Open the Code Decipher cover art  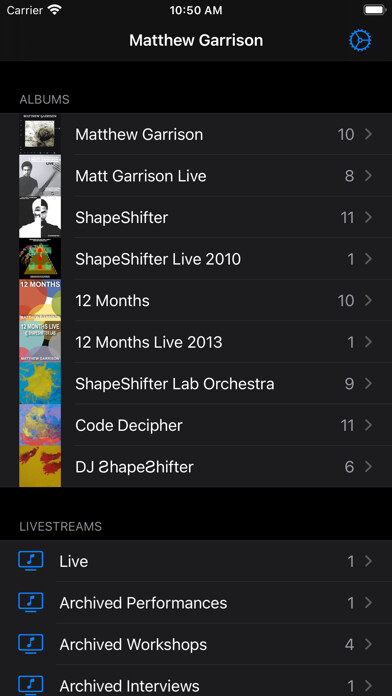click(x=40, y=425)
